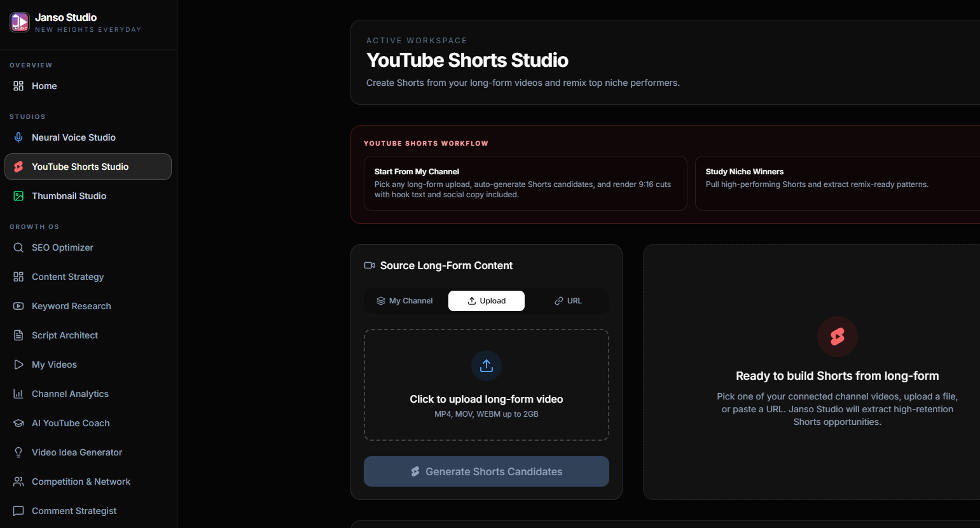
Task: Click the large red Shorts logo in empty panel
Action: pyautogui.click(x=838, y=337)
